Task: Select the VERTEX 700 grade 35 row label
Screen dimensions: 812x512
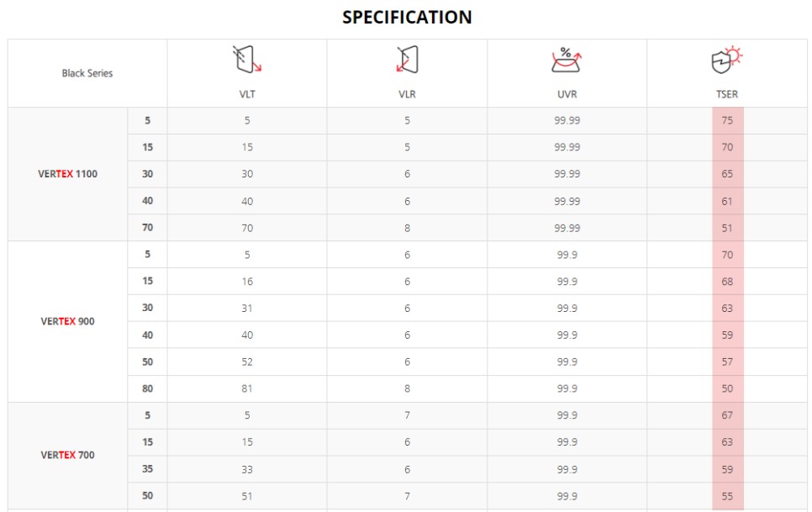Action: click(x=147, y=469)
